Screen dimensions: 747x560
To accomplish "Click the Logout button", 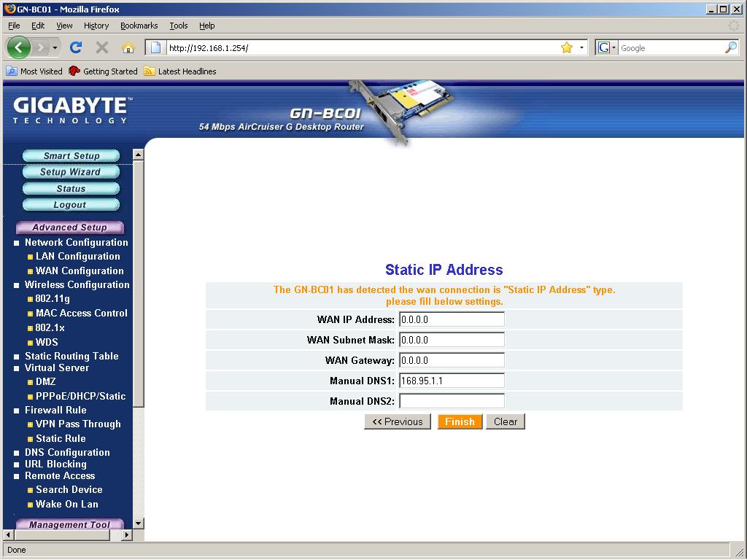I will click(71, 205).
